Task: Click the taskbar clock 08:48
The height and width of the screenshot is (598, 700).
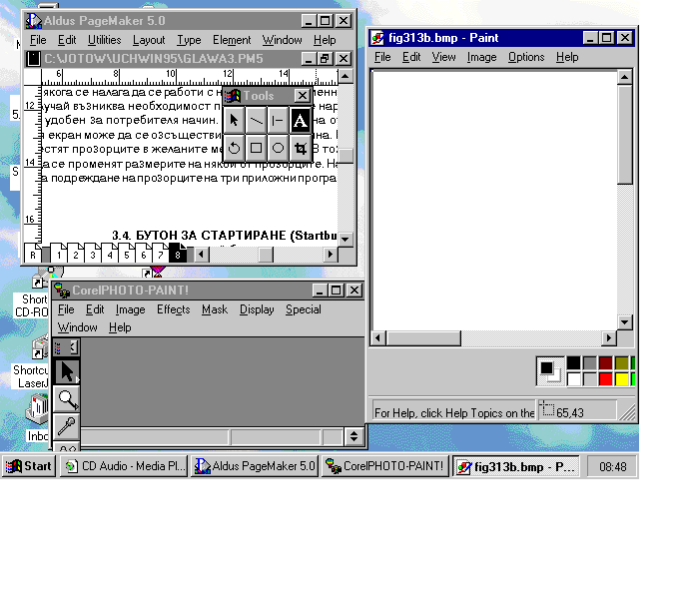Action: (x=612, y=467)
